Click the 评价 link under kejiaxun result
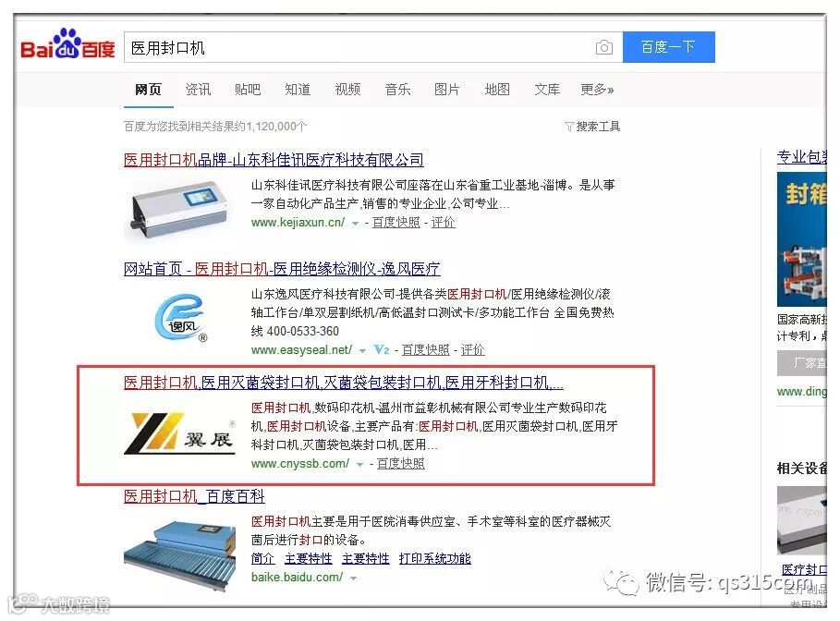The height and width of the screenshot is (621, 840). tap(443, 223)
